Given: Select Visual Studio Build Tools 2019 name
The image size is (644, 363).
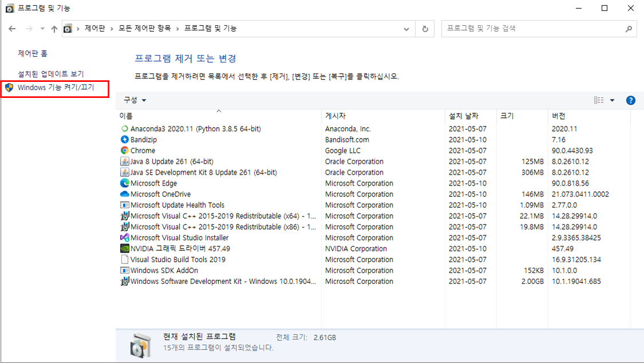Looking at the screenshot, I should pos(178,259).
